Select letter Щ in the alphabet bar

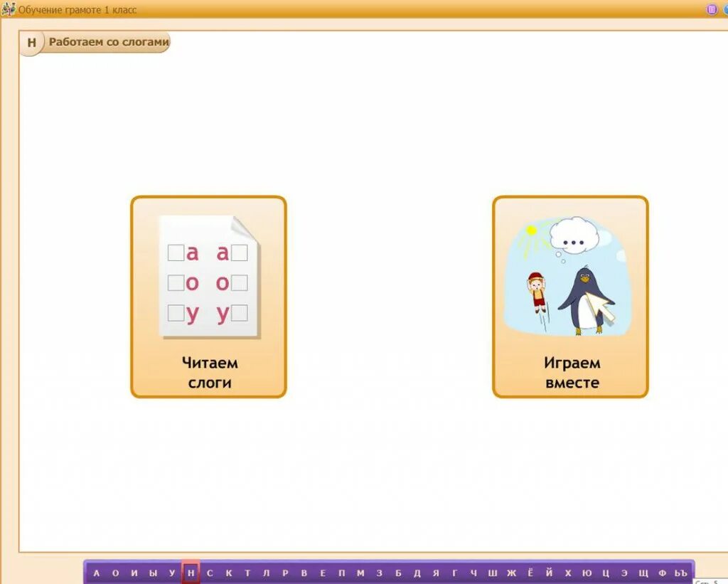643,573
